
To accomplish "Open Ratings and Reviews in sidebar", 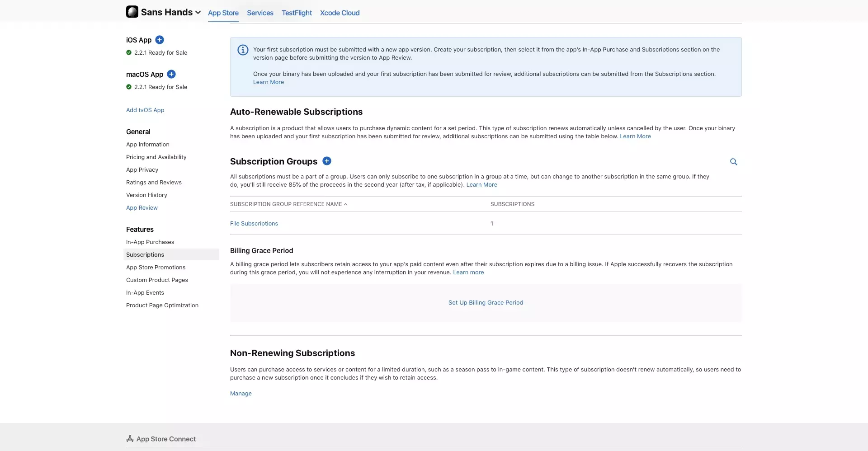I will [154, 182].
